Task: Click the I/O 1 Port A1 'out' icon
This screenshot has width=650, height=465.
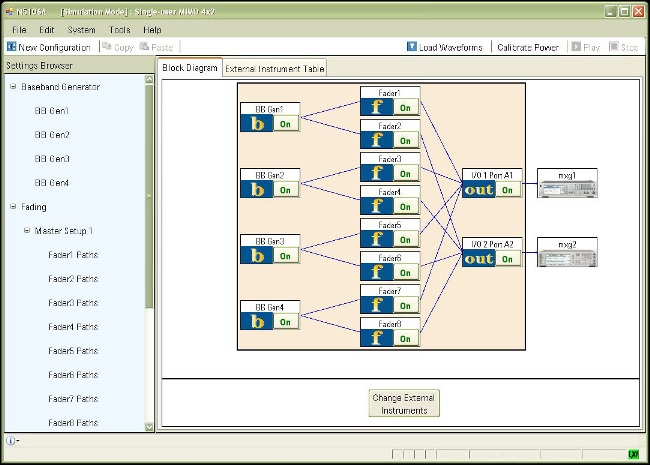Action: pos(479,190)
